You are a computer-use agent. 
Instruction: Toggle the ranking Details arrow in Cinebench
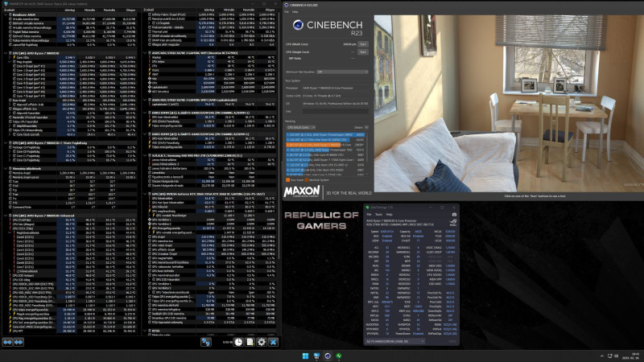point(366,128)
